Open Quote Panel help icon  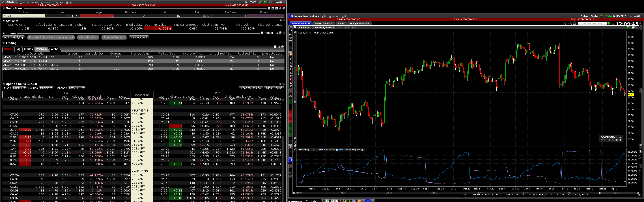pyautogui.click(x=284, y=8)
